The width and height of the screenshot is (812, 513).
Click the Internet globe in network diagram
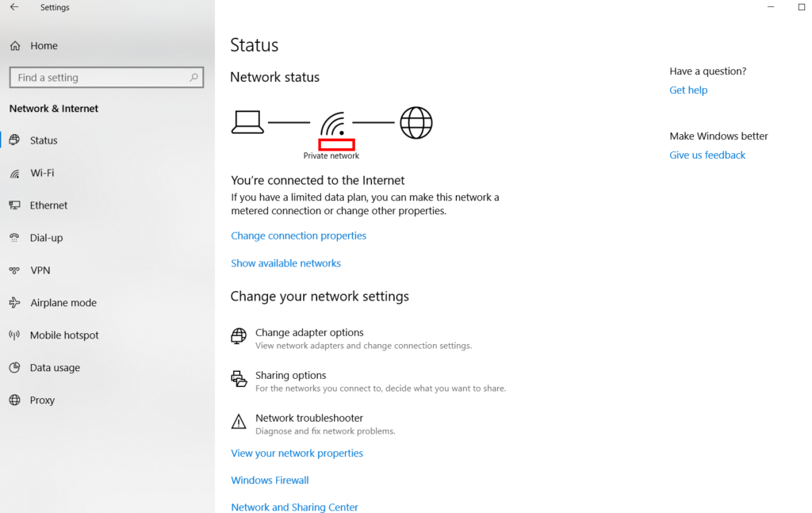coord(416,123)
